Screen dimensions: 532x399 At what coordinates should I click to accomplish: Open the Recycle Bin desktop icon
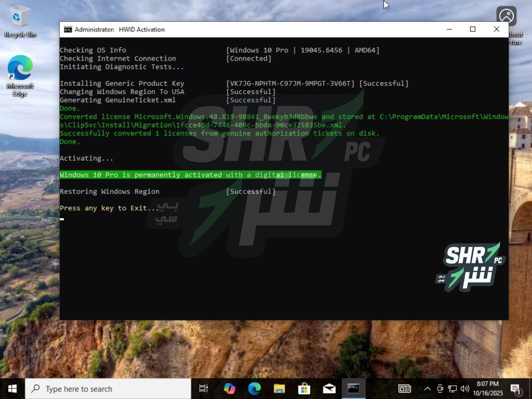[x=20, y=21]
